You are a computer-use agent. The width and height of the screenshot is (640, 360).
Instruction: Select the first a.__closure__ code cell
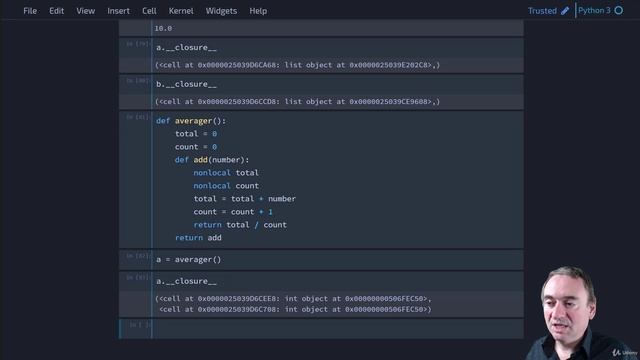pyautogui.click(x=338, y=48)
